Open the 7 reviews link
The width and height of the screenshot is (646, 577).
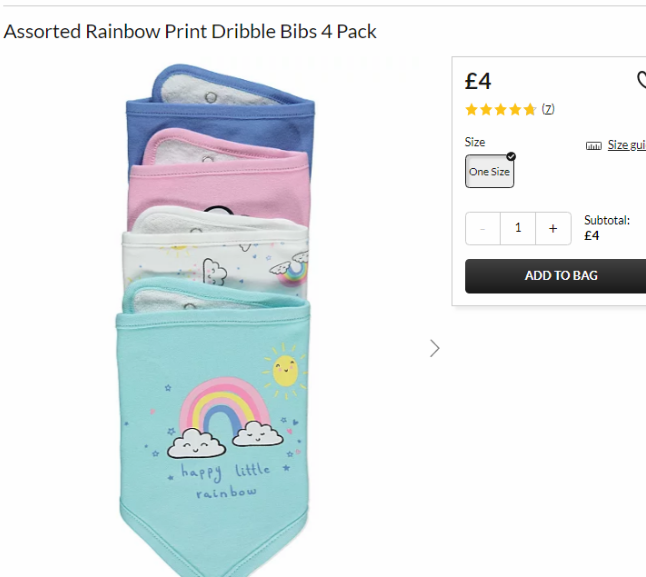(548, 109)
